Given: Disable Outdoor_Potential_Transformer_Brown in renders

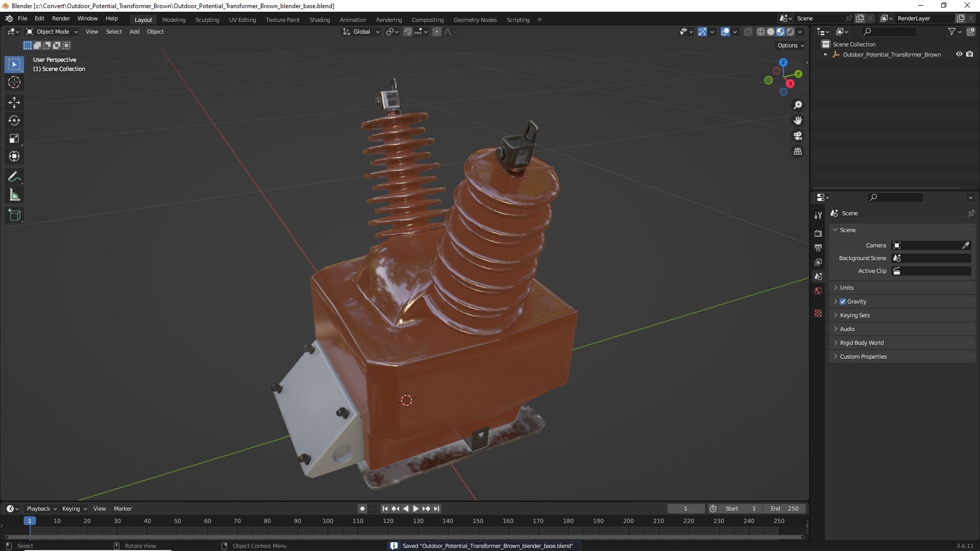Looking at the screenshot, I should pyautogui.click(x=970, y=54).
